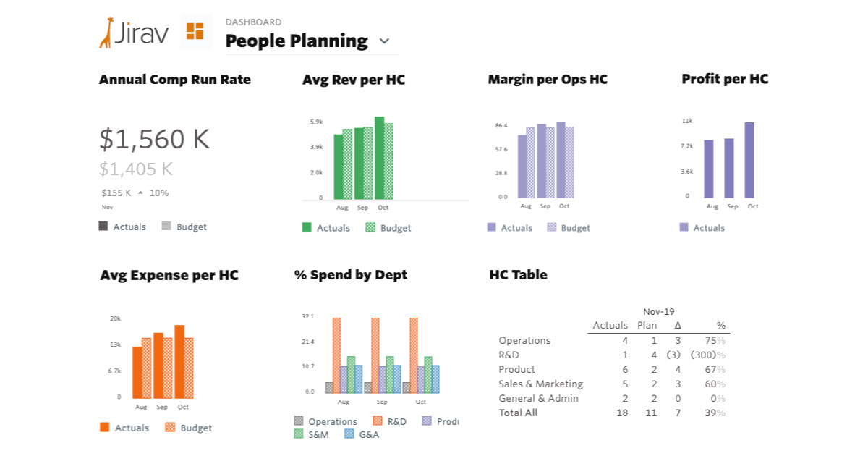The width and height of the screenshot is (868, 456).
Task: Open the Avg Rev per HC widget title
Action: pos(354,80)
